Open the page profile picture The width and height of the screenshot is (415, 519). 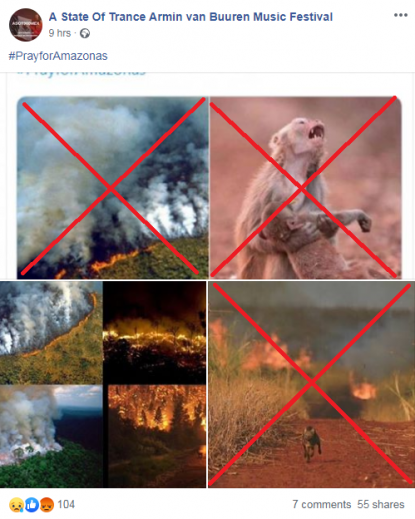[26, 25]
